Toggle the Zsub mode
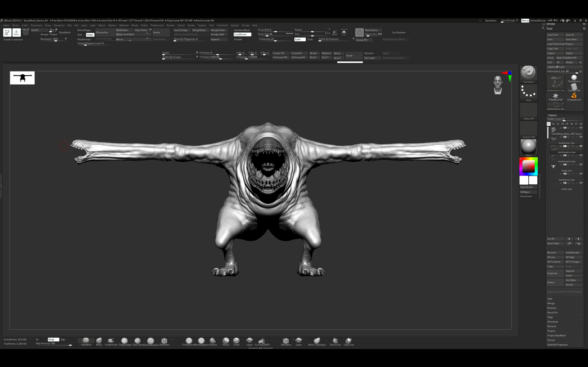 (x=310, y=39)
